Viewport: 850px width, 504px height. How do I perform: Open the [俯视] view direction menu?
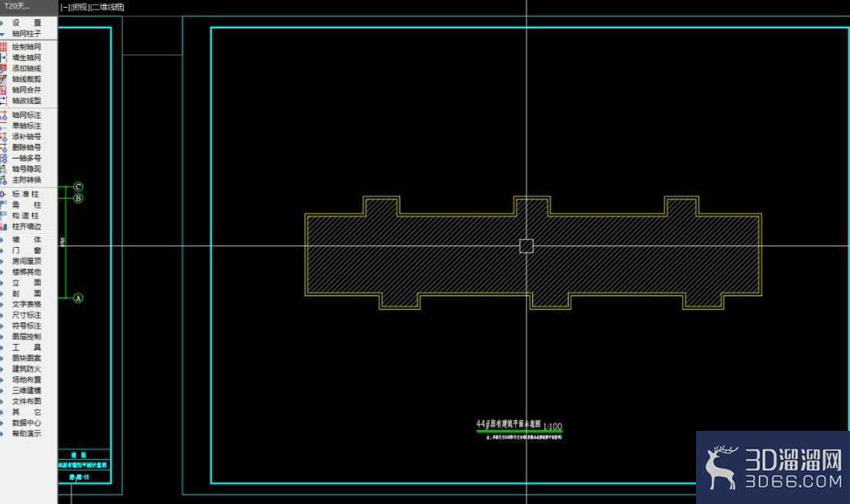point(80,7)
